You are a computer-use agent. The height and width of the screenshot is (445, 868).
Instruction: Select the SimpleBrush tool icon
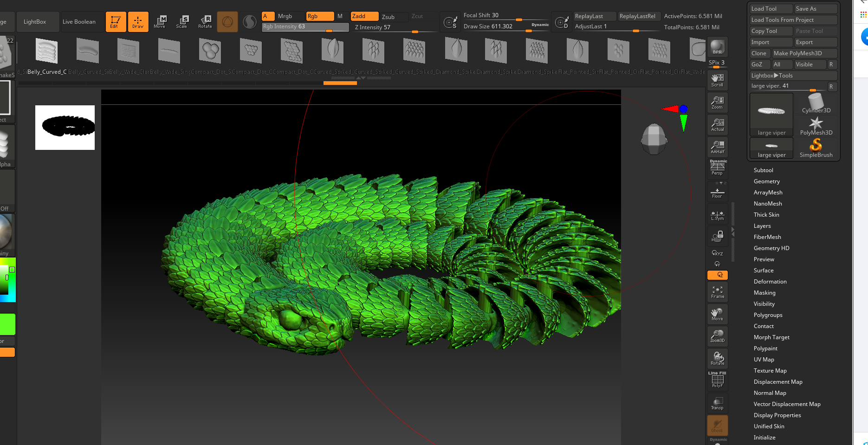click(x=816, y=148)
